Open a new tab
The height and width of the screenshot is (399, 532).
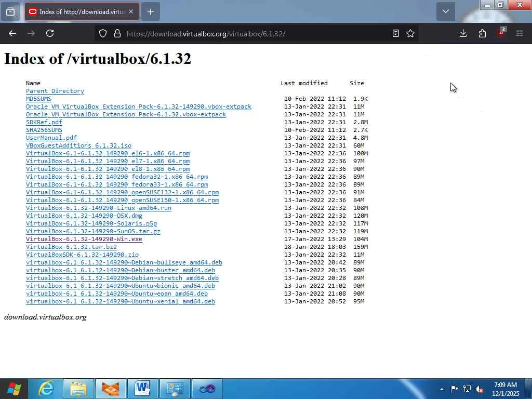click(x=151, y=11)
